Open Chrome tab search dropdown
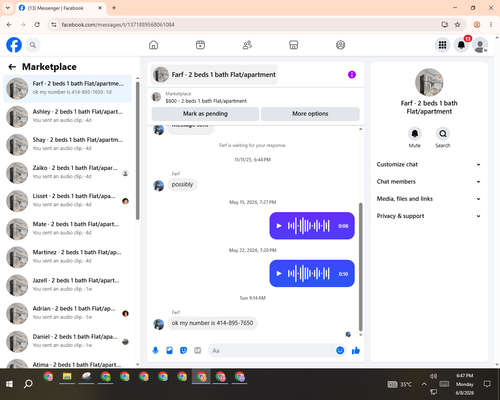 [8, 8]
